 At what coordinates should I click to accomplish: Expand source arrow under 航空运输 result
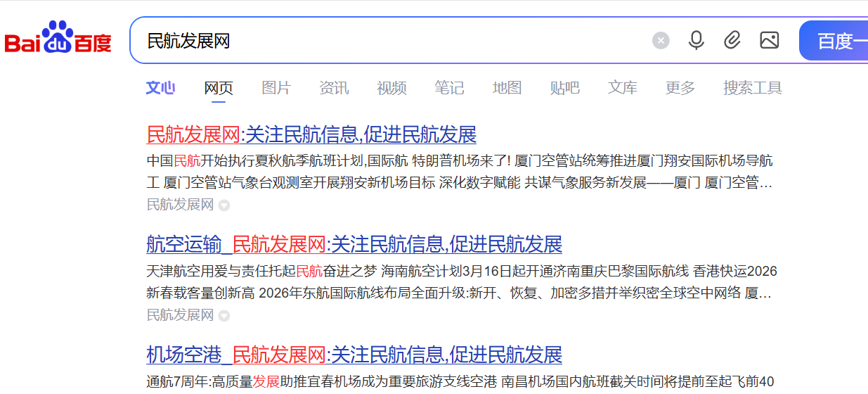coord(224,316)
